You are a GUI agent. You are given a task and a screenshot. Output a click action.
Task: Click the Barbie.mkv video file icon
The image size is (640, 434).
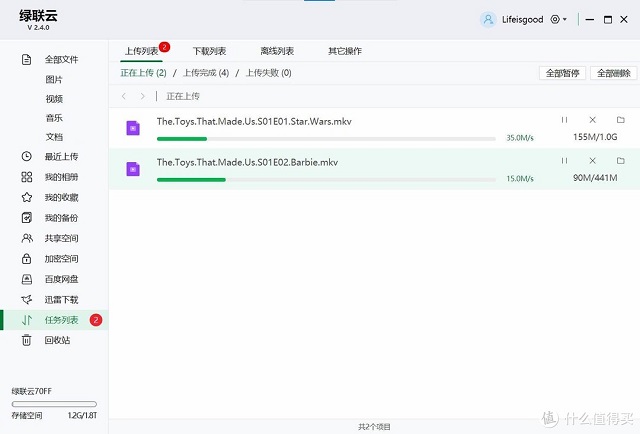tap(133, 169)
